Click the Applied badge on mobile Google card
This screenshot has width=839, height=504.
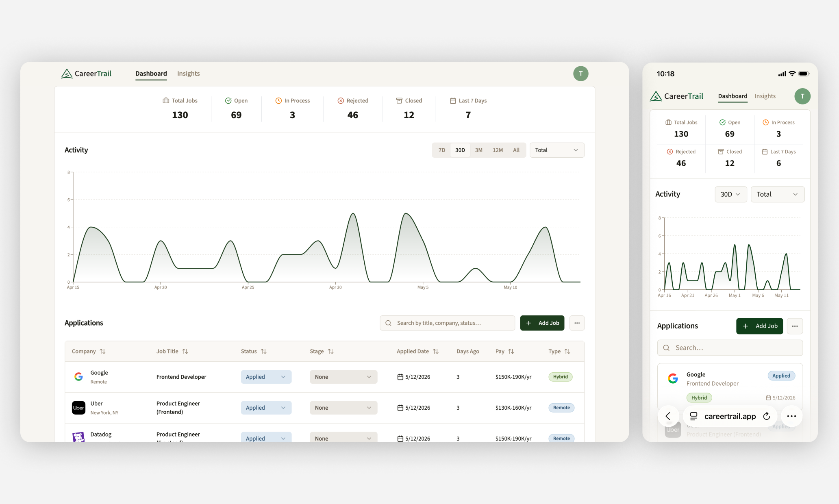point(781,376)
